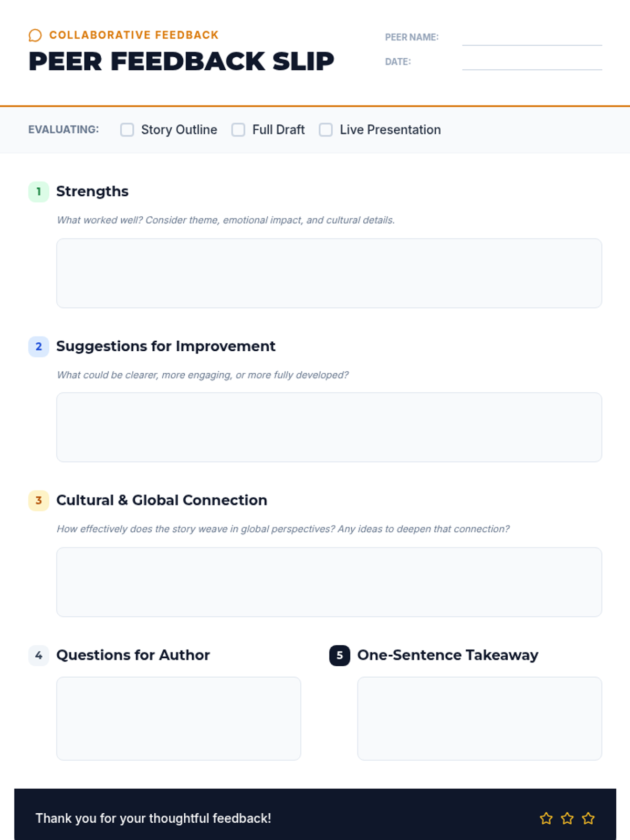Click the middle star in the footer
The image size is (630, 840).
[567, 818]
